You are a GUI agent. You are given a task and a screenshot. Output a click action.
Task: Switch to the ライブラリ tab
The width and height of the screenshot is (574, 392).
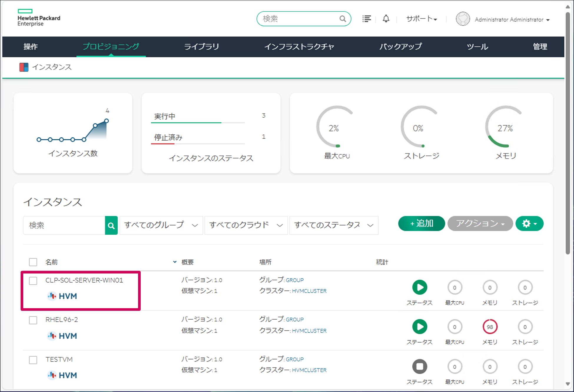pos(201,46)
